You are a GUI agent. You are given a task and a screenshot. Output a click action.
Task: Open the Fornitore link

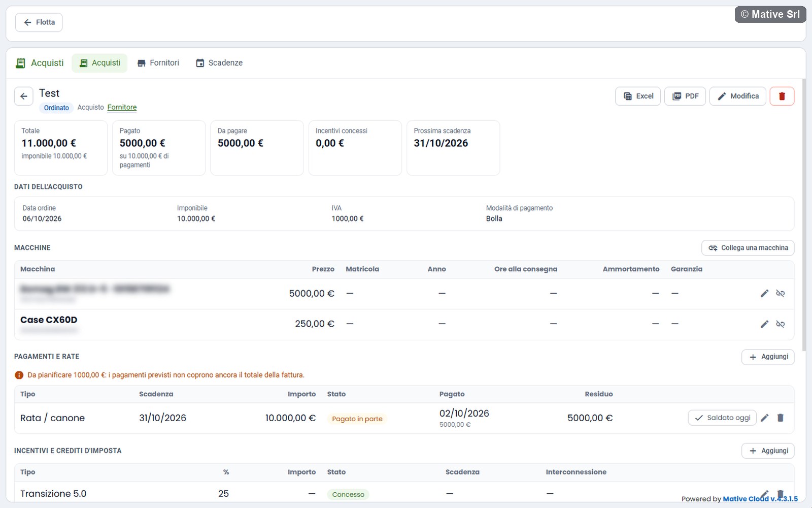click(122, 107)
